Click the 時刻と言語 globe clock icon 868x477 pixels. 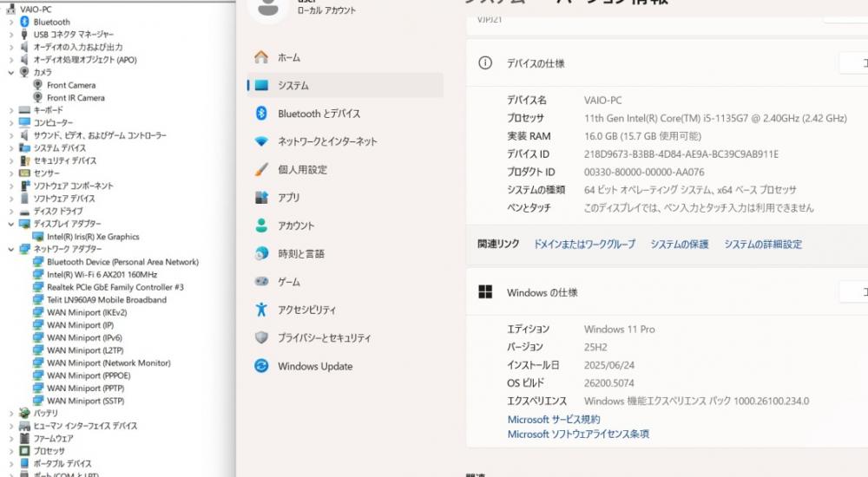point(261,253)
